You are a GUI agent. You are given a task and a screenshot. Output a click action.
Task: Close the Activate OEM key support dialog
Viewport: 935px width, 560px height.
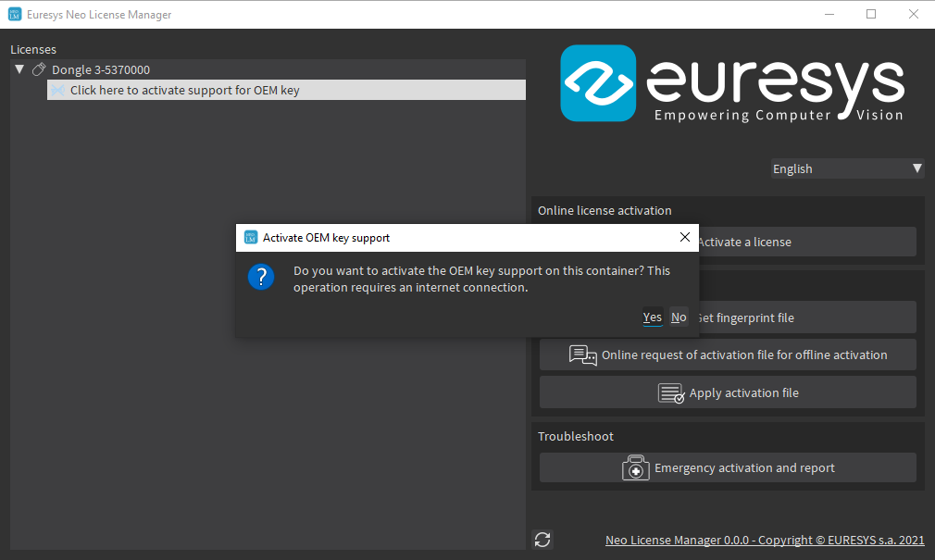pos(685,238)
